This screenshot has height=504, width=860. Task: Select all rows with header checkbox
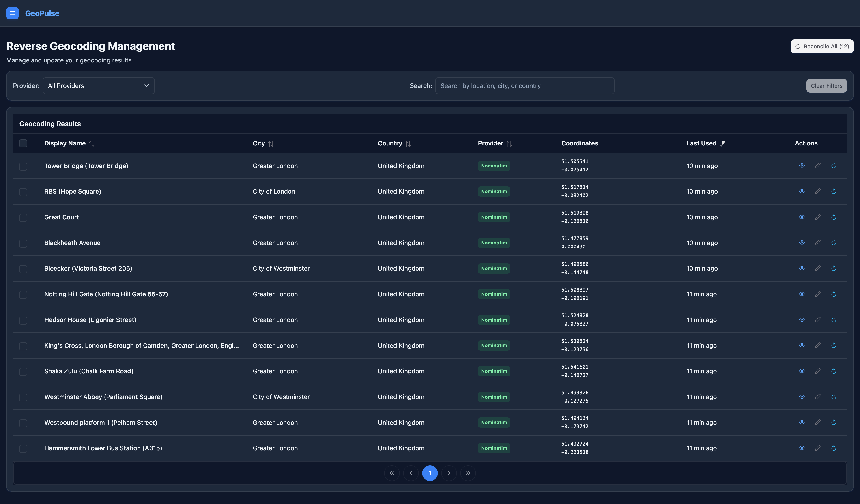click(x=23, y=143)
